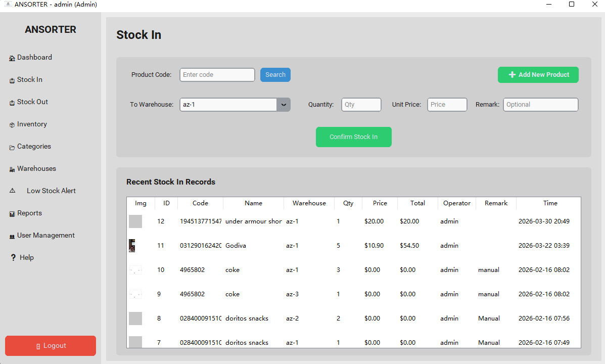Click 'coke' name in ID 9 row

[232, 294]
